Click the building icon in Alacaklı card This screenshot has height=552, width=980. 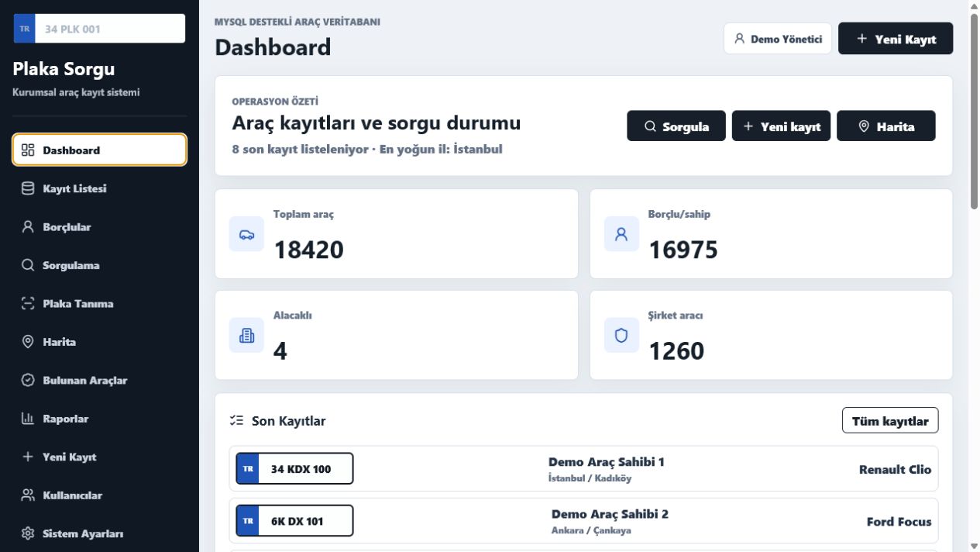click(x=246, y=335)
